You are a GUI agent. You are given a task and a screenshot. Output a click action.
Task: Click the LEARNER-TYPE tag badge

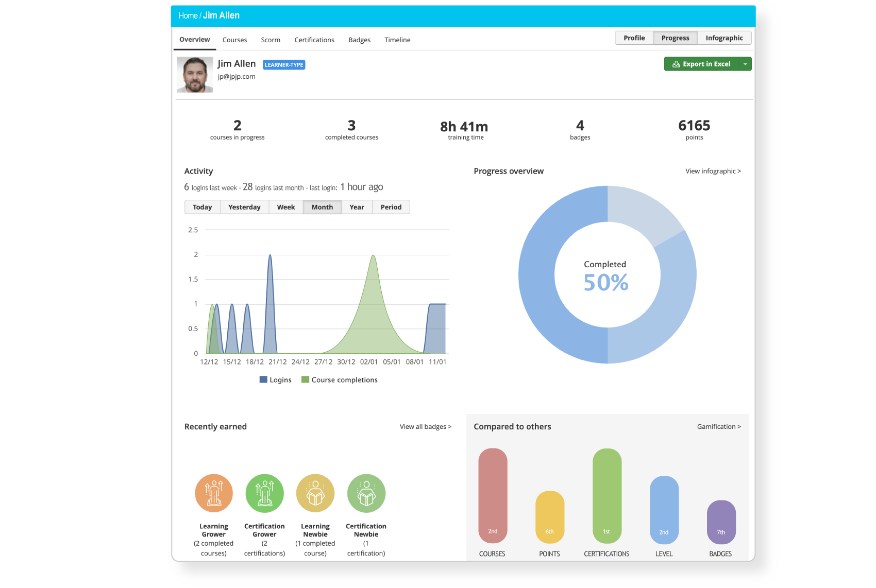point(284,65)
